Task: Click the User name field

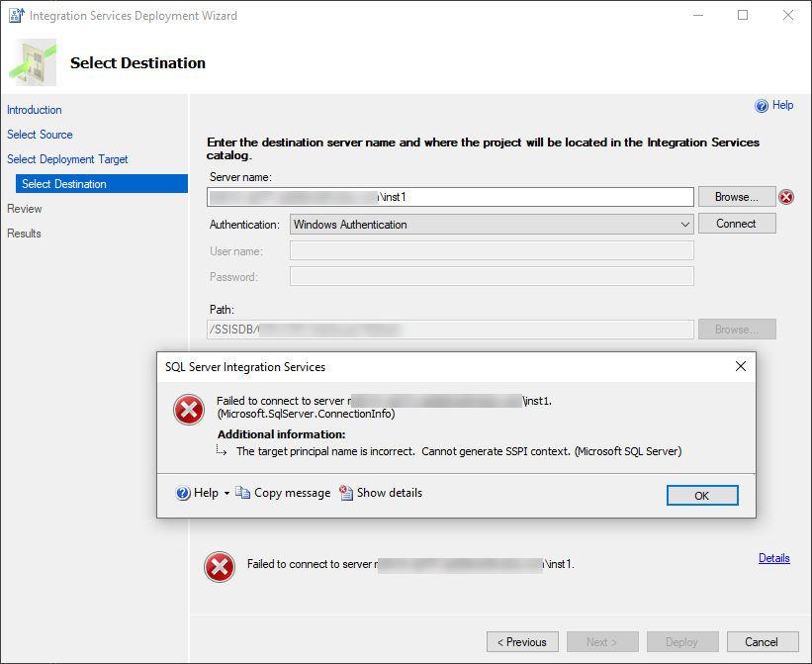Action: point(492,250)
